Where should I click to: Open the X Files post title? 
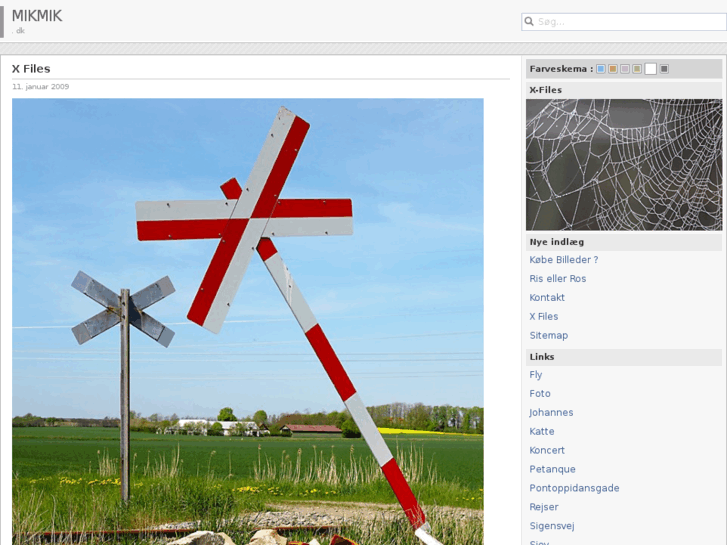[x=31, y=69]
